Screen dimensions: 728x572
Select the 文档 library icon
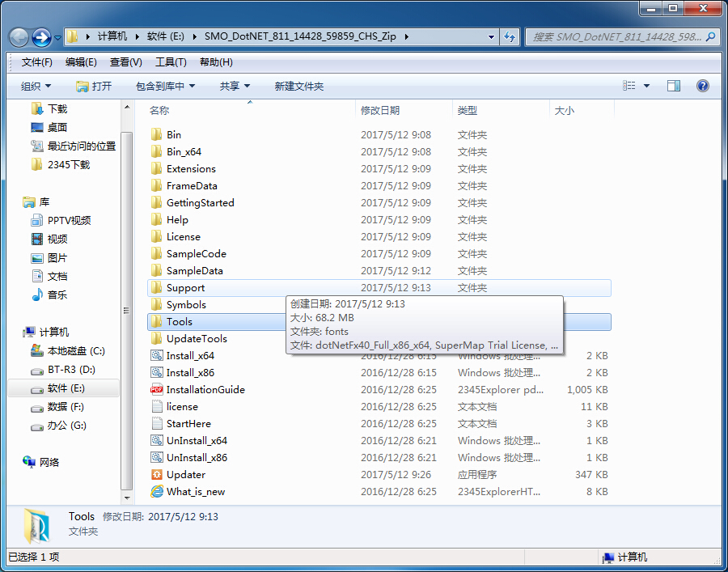(x=37, y=276)
